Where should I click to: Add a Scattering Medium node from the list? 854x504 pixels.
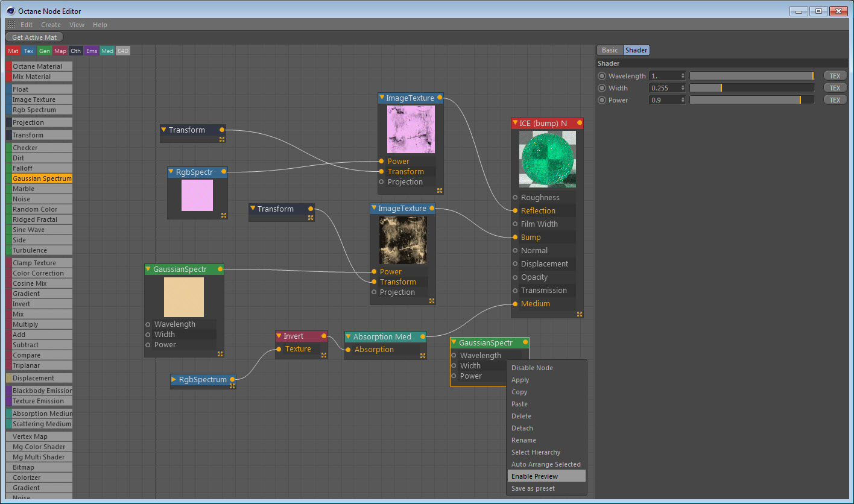tap(39, 424)
